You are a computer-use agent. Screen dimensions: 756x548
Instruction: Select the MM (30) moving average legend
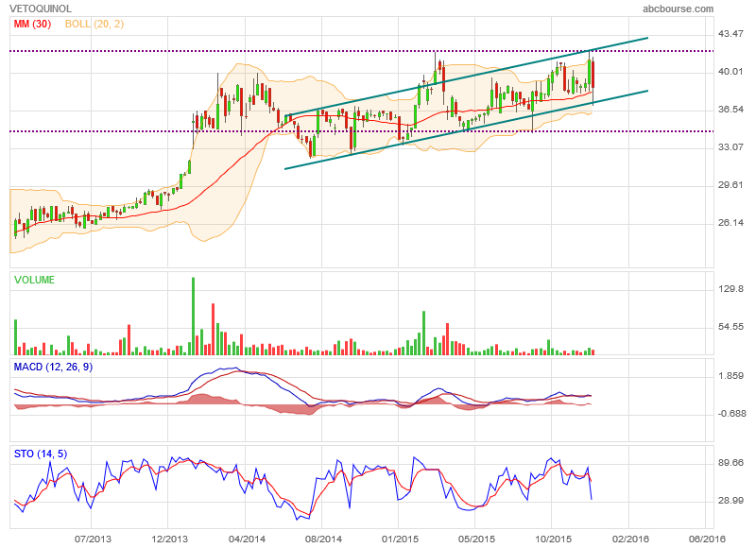coord(32,24)
